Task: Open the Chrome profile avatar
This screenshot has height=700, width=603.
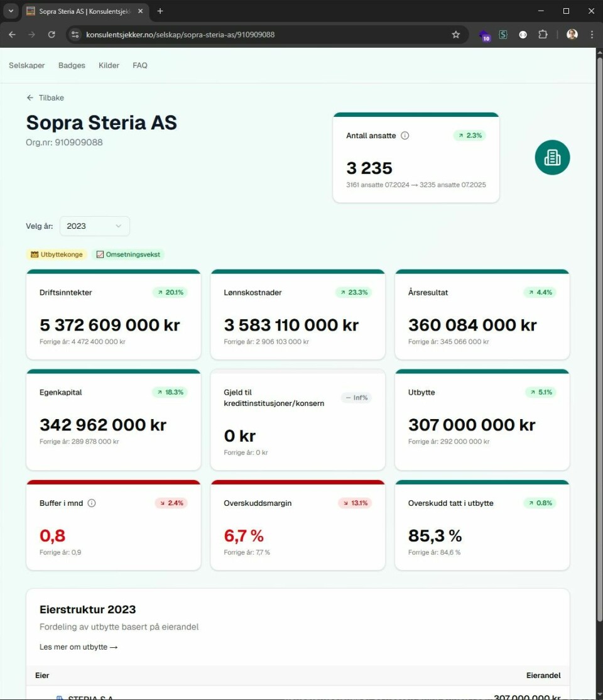Action: (x=572, y=35)
